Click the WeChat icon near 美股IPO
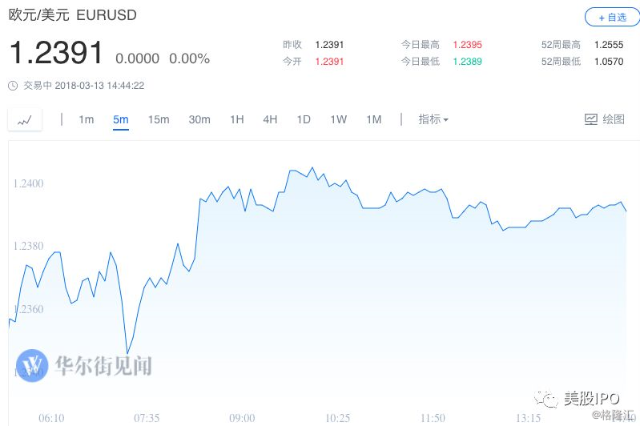Viewport: 640px width, 426px height. pos(546,399)
